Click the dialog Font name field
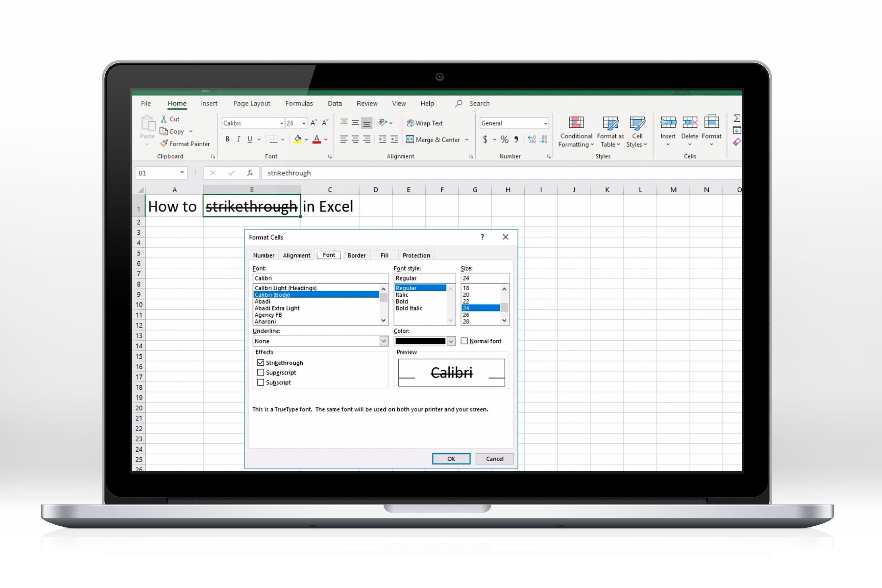Image resolution: width=882 pixels, height=588 pixels. [x=321, y=278]
